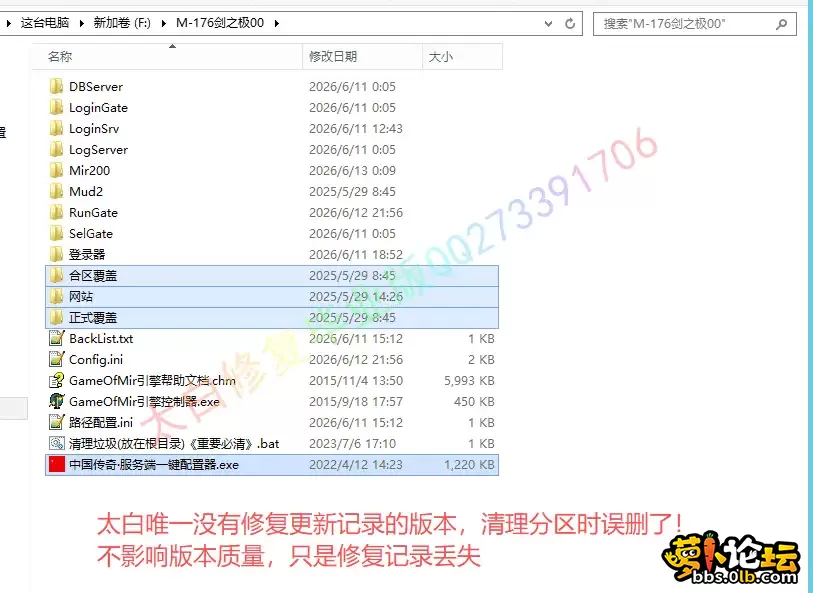Screen dimensions: 813x593
Task: Click the 1,220 KB size value
Action: (469, 464)
